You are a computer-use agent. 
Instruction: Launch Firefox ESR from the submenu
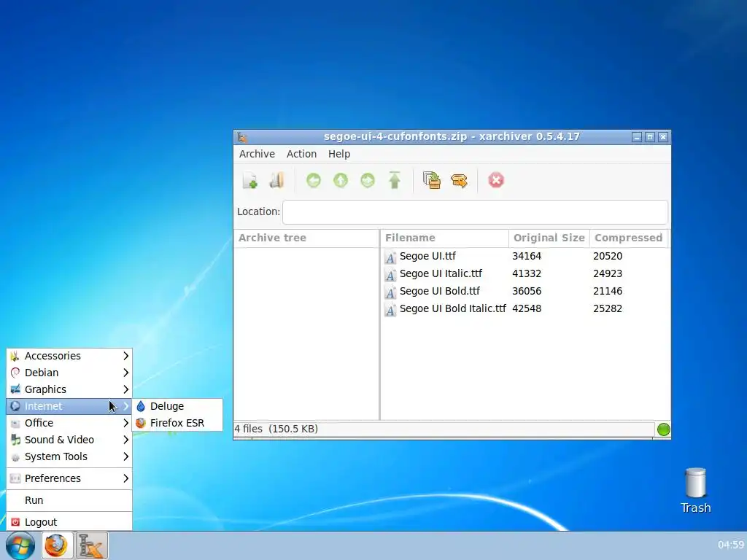177,423
